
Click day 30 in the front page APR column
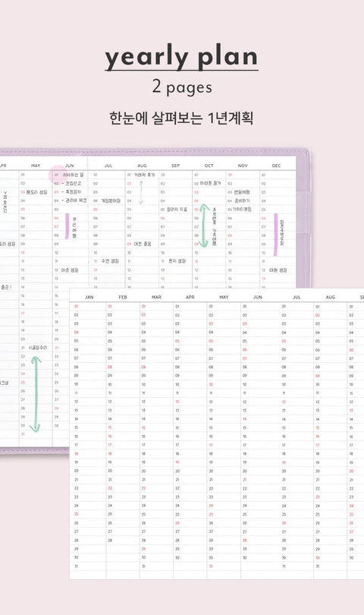[177, 558]
